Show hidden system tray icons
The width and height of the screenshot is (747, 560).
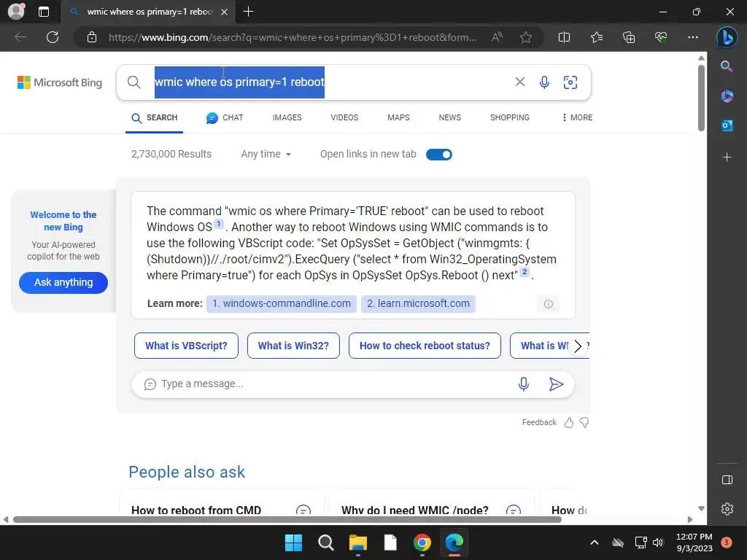pos(594,542)
